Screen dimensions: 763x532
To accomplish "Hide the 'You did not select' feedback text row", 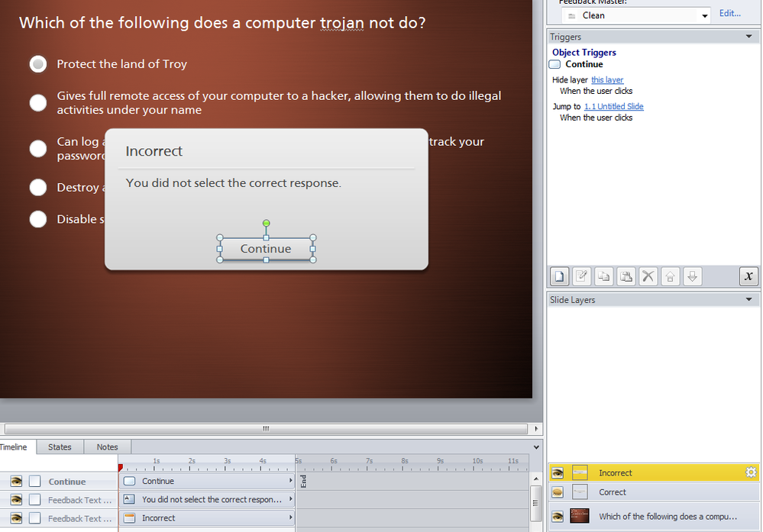I will coord(16,500).
